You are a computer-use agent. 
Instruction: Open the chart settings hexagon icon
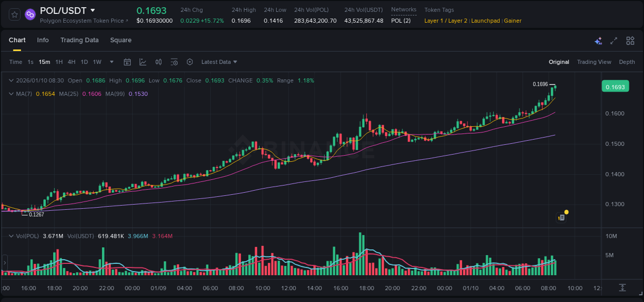(x=190, y=61)
